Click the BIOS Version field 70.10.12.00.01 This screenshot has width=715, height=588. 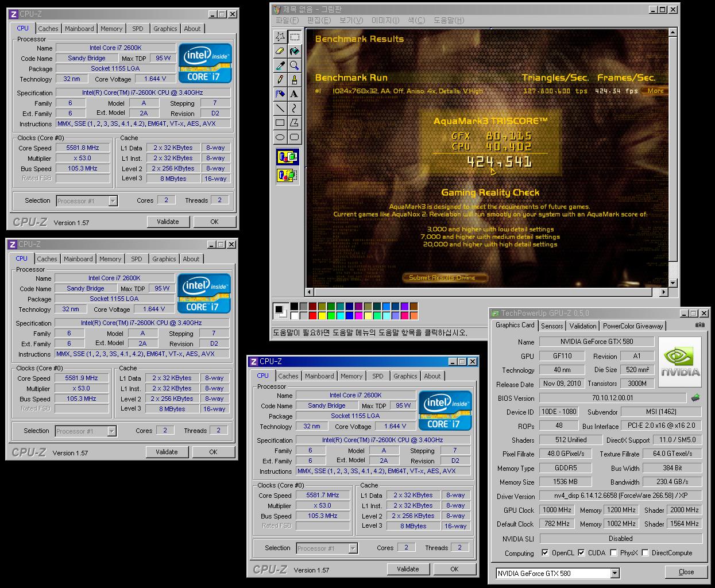tap(613, 397)
